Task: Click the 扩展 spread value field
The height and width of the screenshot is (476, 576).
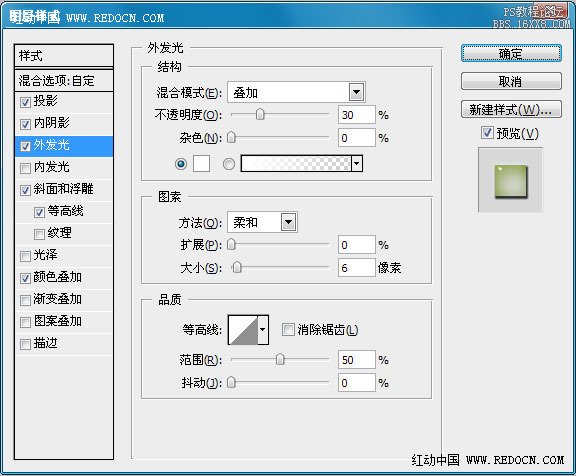Action: 357,245
